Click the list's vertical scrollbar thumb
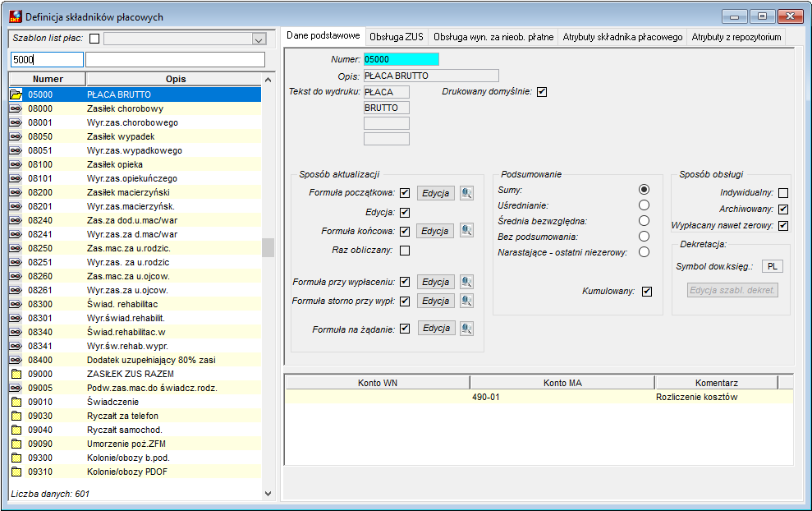 pyautogui.click(x=268, y=247)
